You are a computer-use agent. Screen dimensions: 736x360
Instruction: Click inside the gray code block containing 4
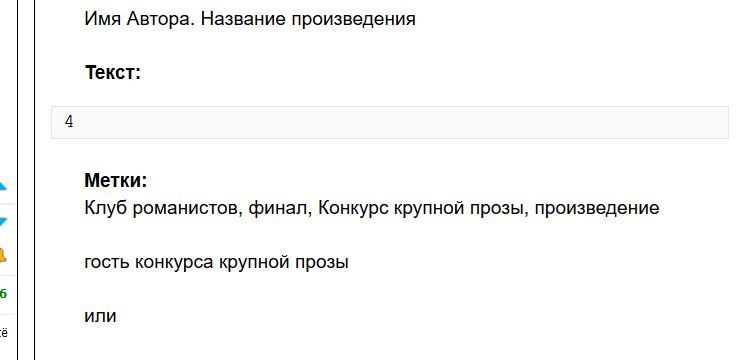click(x=390, y=123)
